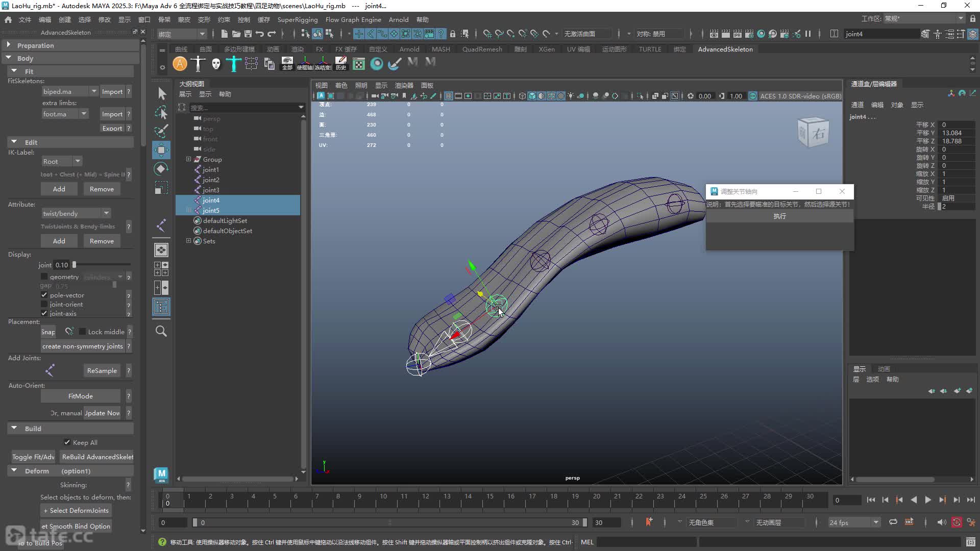Screen dimensions: 980x551
Task: Switch to the XGen shelf tab
Action: tap(547, 49)
